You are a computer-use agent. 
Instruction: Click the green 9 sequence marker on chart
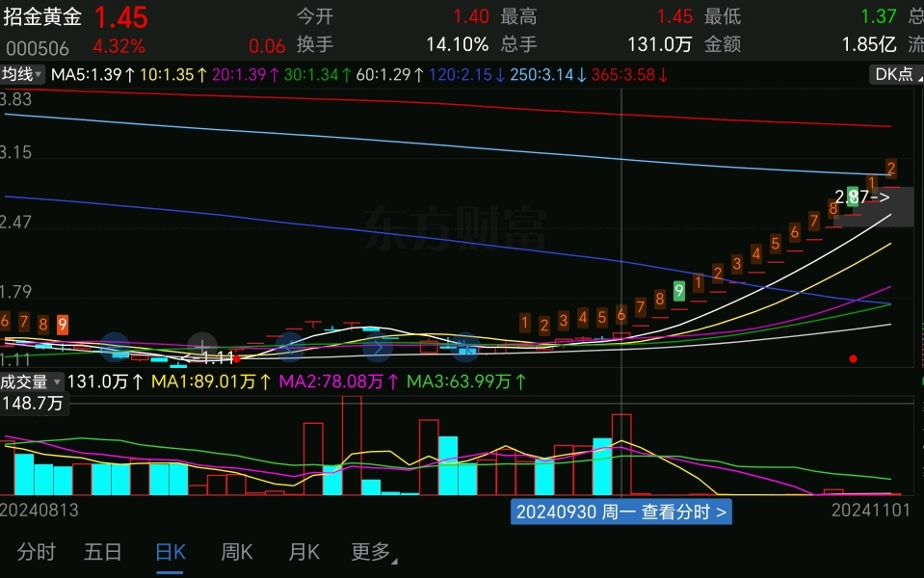coord(679,291)
